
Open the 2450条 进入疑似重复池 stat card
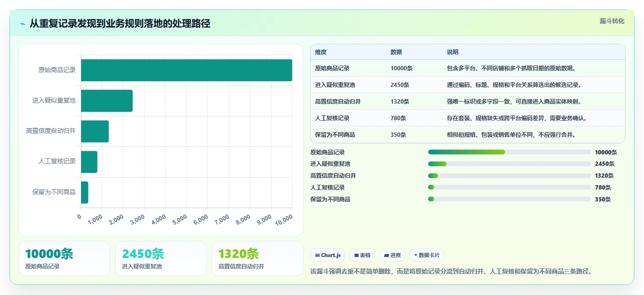click(161, 258)
